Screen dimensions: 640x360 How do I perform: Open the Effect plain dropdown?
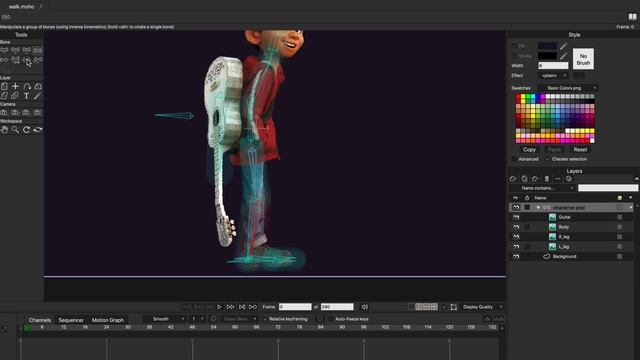coord(553,76)
